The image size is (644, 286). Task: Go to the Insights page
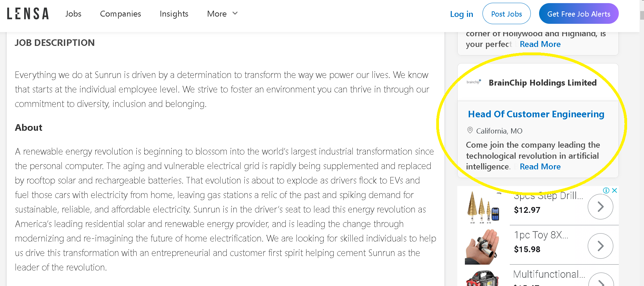point(174,14)
